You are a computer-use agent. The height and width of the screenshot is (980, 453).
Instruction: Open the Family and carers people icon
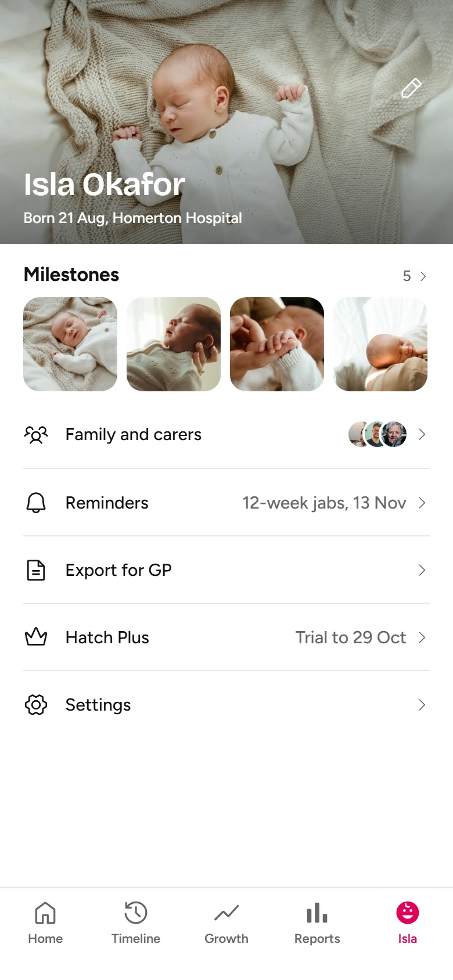pyautogui.click(x=36, y=434)
